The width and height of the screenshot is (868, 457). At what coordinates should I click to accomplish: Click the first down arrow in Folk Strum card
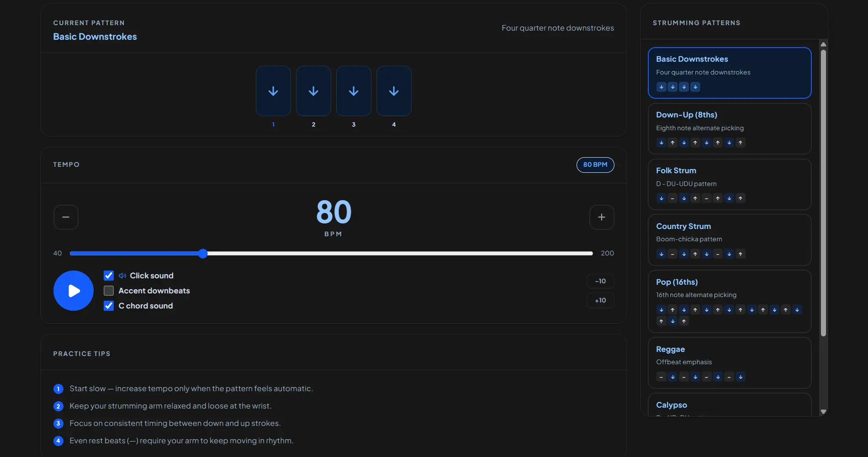661,198
